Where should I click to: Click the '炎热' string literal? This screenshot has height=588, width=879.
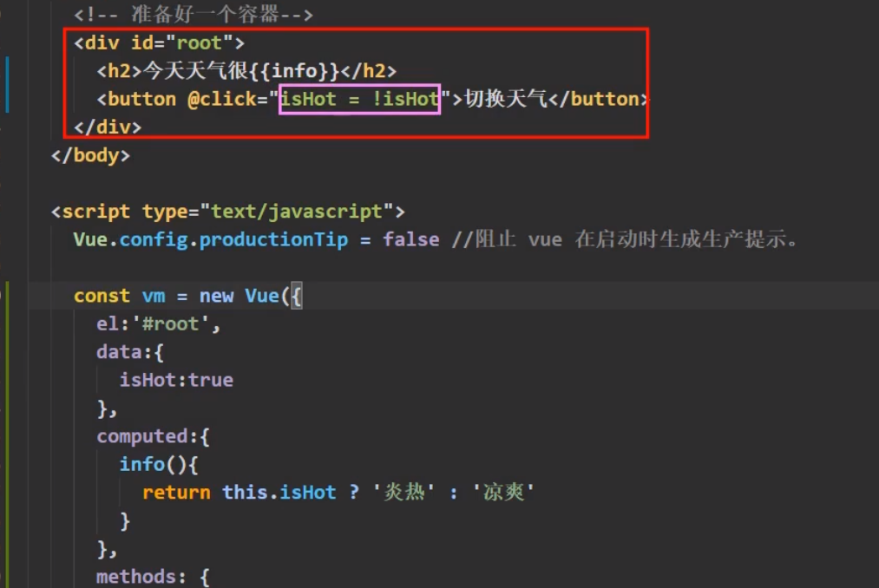[x=404, y=492]
